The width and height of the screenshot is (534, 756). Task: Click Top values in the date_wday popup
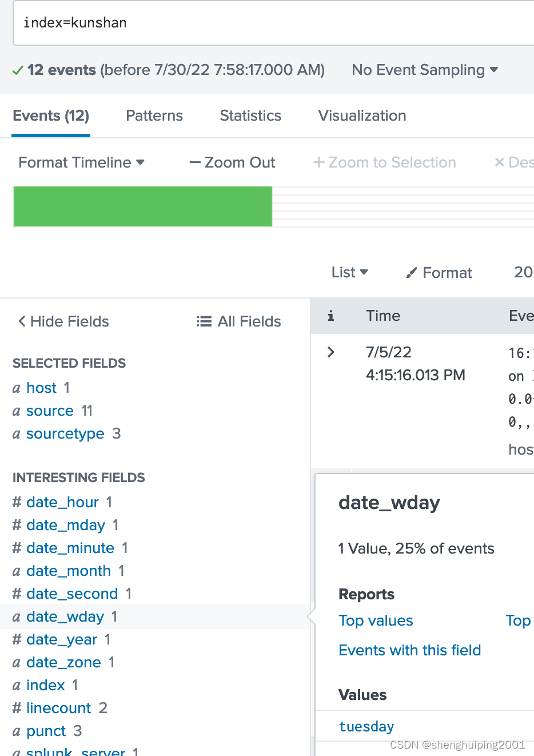[x=376, y=620]
